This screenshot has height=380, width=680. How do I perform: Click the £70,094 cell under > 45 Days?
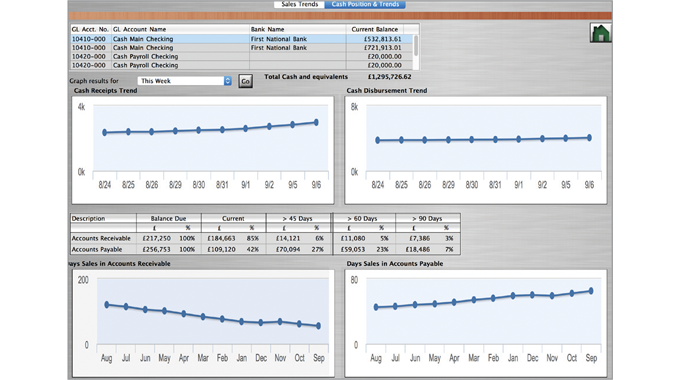point(288,249)
